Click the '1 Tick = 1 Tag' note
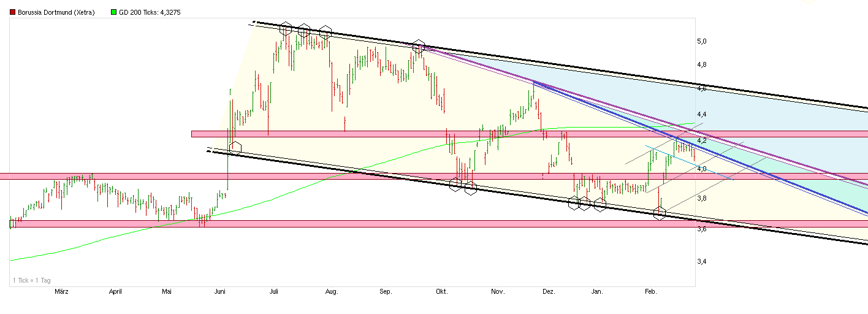The height and width of the screenshot is (314, 868). click(32, 280)
